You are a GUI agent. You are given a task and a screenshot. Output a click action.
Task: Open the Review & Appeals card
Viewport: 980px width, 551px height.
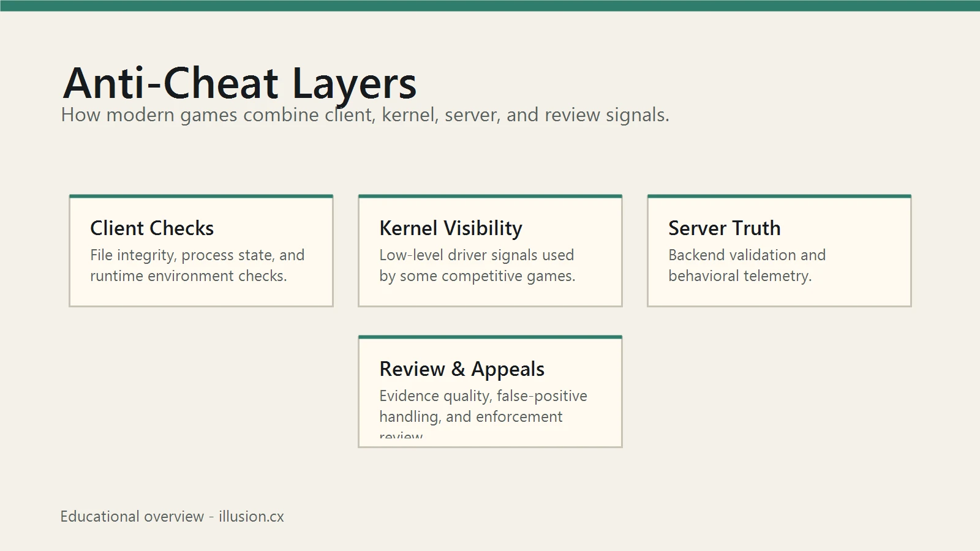pos(490,391)
